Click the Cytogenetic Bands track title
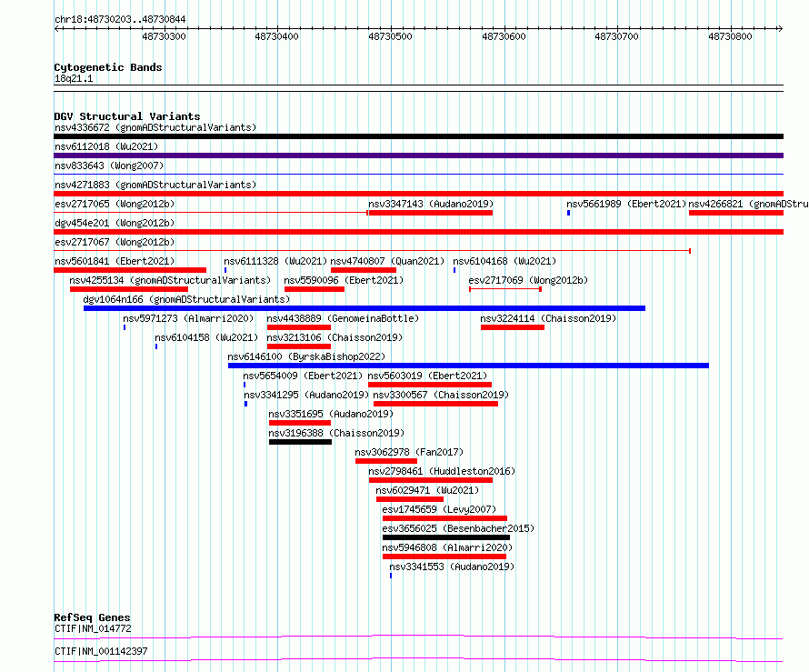 (108, 67)
